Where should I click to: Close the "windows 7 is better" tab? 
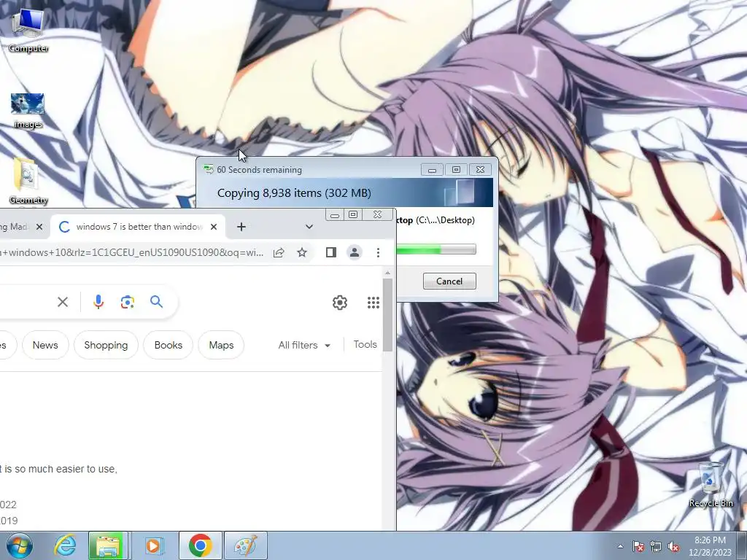tap(214, 227)
